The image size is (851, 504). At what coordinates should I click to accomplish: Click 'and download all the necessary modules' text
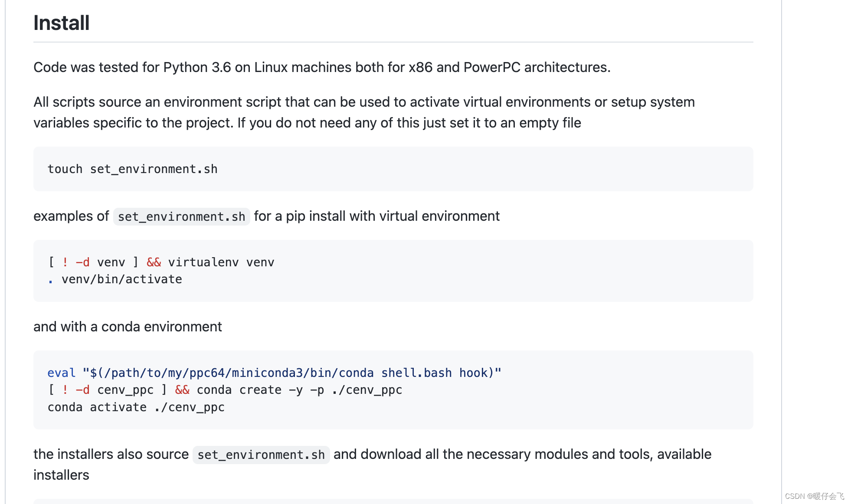[461, 454]
